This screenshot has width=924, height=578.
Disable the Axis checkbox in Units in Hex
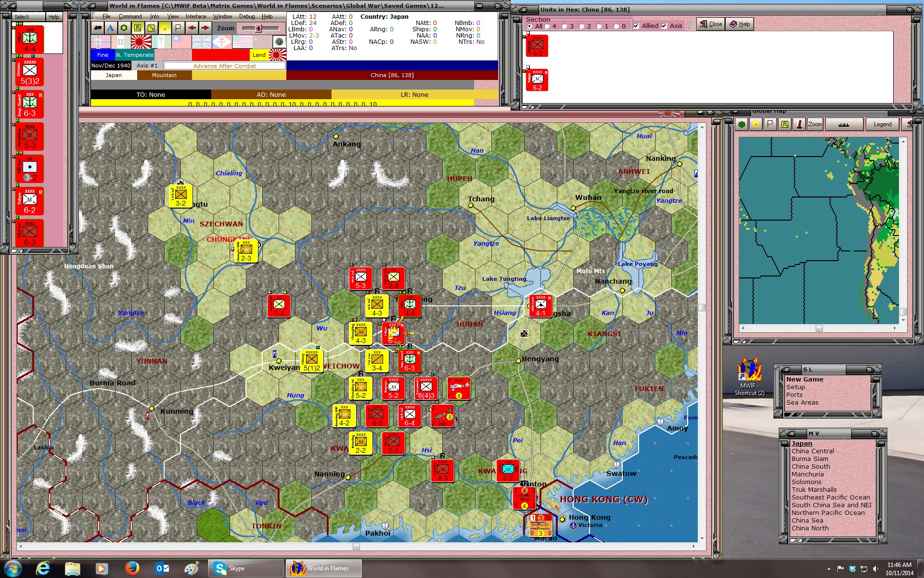[663, 26]
